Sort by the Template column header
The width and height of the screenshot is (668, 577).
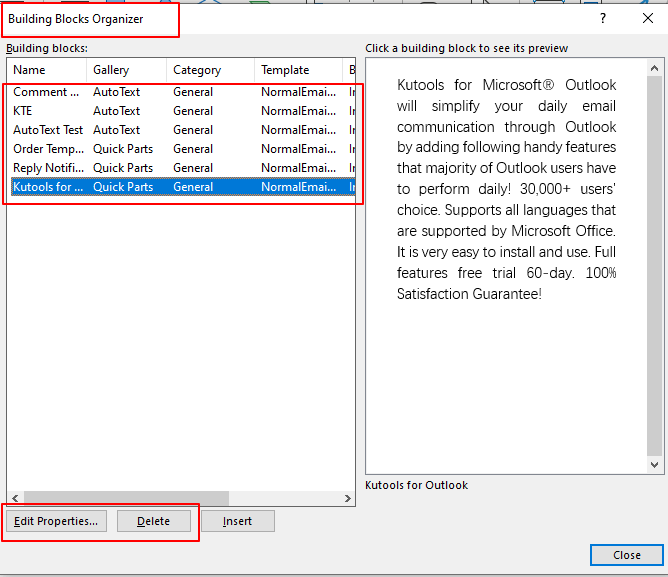click(298, 70)
